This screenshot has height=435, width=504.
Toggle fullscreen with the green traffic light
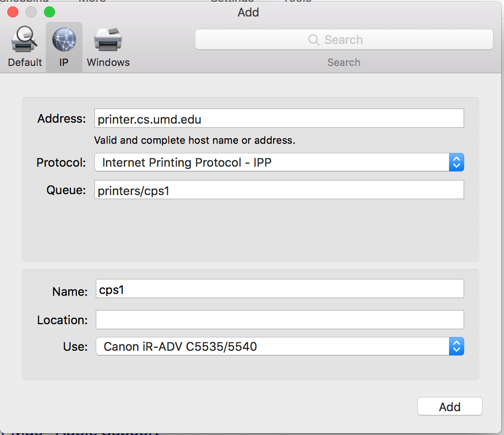(x=49, y=12)
